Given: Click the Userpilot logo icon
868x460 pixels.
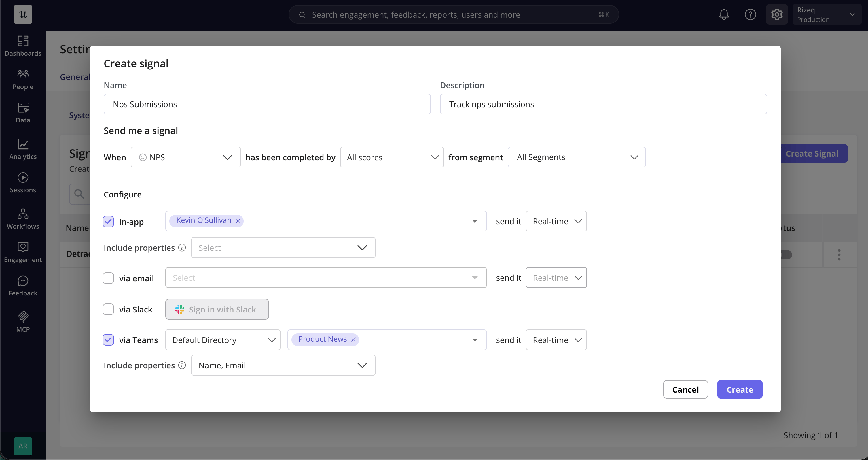Looking at the screenshot, I should 23,14.
